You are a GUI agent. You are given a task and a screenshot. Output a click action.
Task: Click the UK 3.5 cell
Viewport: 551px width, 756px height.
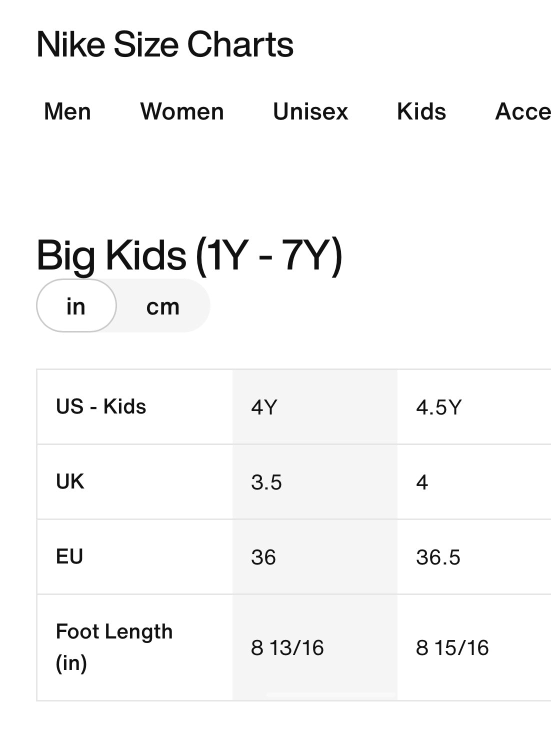315,482
